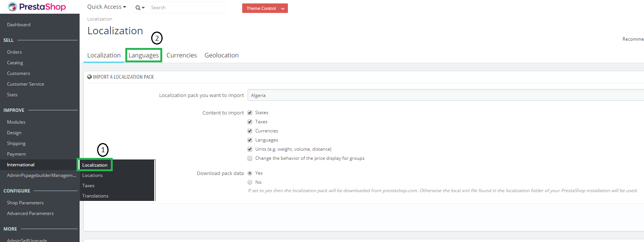Select No for Download pack data
644x242 pixels.
pyautogui.click(x=250, y=182)
